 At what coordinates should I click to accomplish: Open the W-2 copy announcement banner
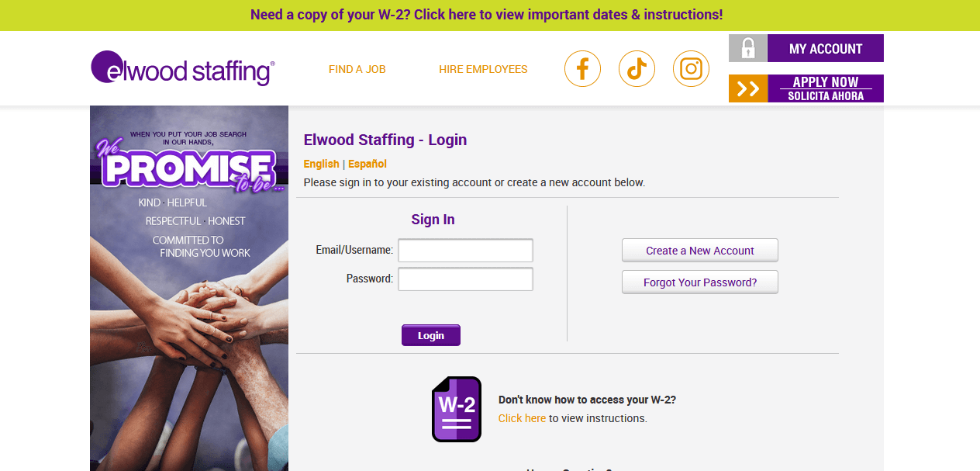[x=487, y=15]
